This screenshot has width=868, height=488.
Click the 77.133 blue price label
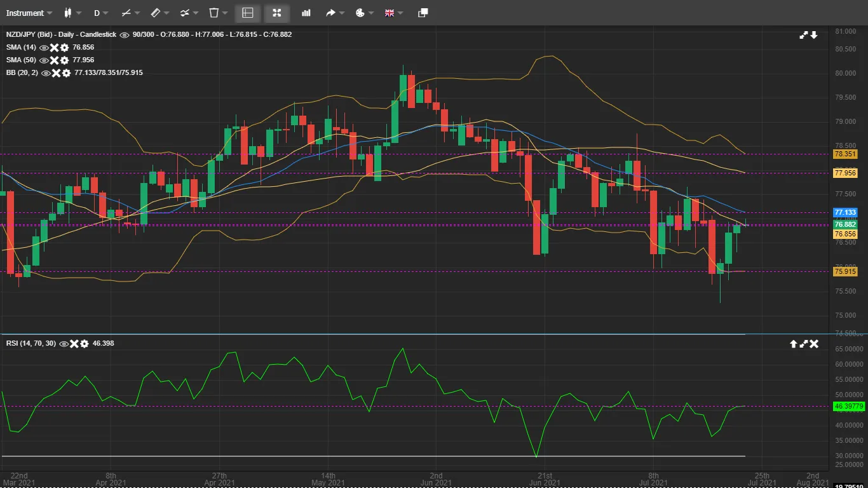tap(845, 212)
